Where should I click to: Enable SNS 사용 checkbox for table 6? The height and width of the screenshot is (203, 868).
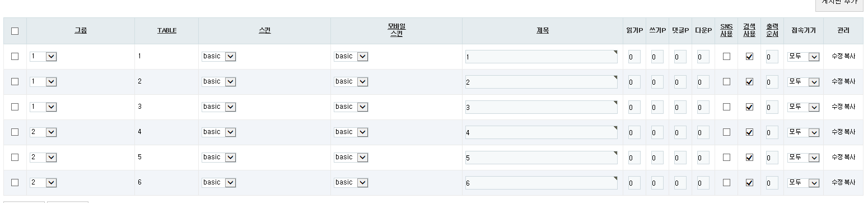click(x=726, y=182)
